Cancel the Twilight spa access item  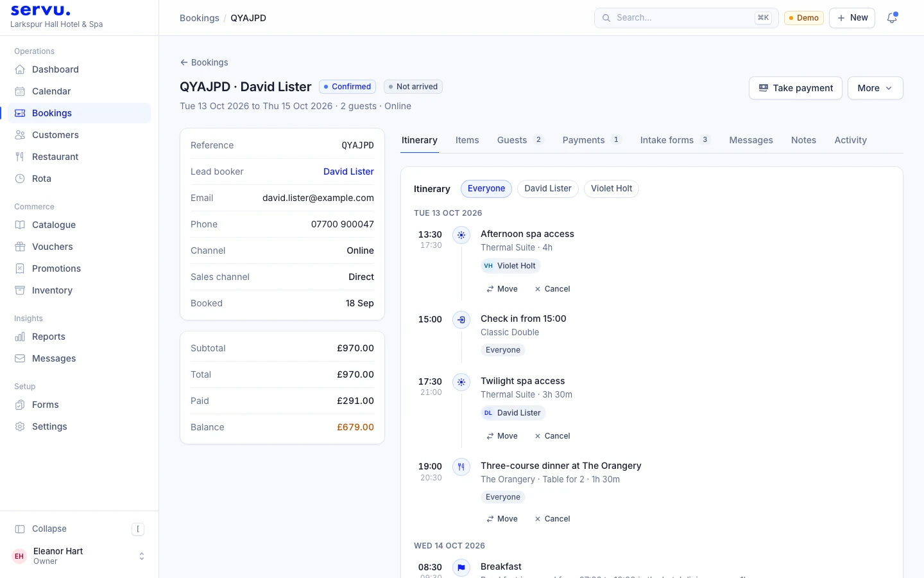(x=552, y=436)
